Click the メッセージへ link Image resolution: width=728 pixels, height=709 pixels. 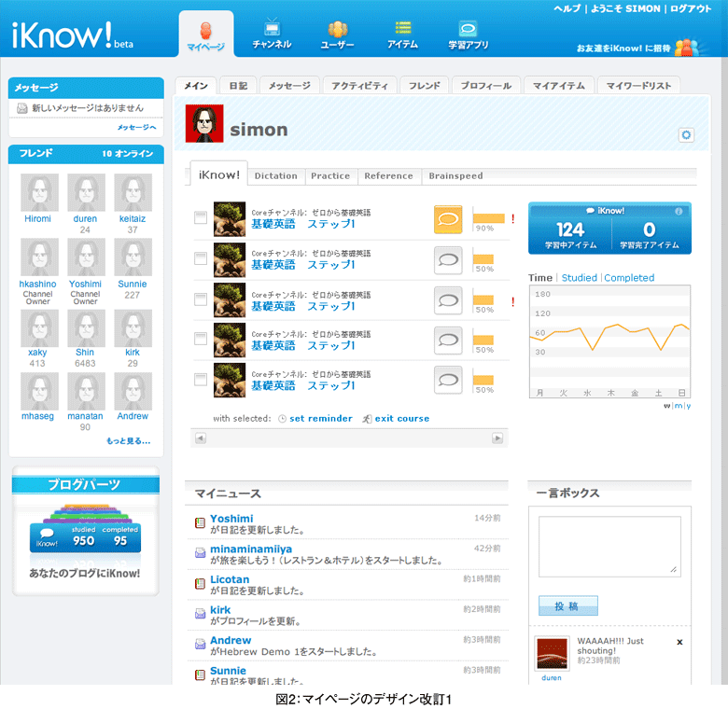tap(136, 127)
